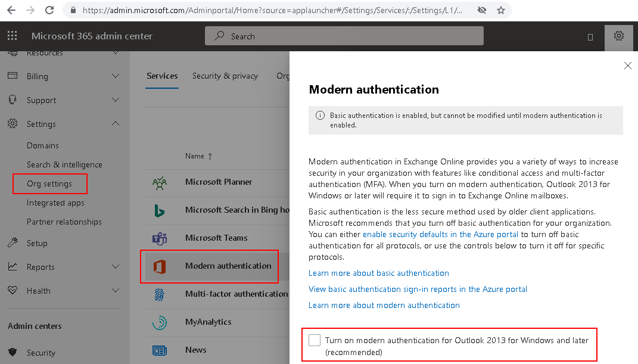Click enable security defaults in Azure portal link

pyautogui.click(x=440, y=234)
